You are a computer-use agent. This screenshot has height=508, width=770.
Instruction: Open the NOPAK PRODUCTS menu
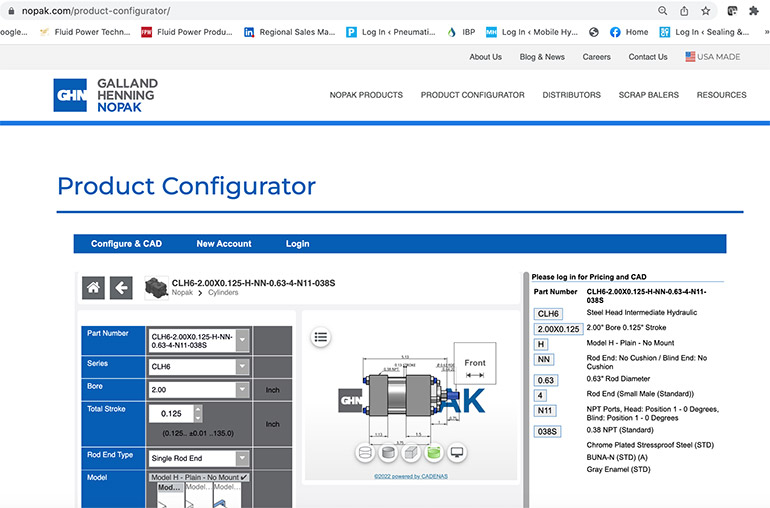pyautogui.click(x=366, y=95)
